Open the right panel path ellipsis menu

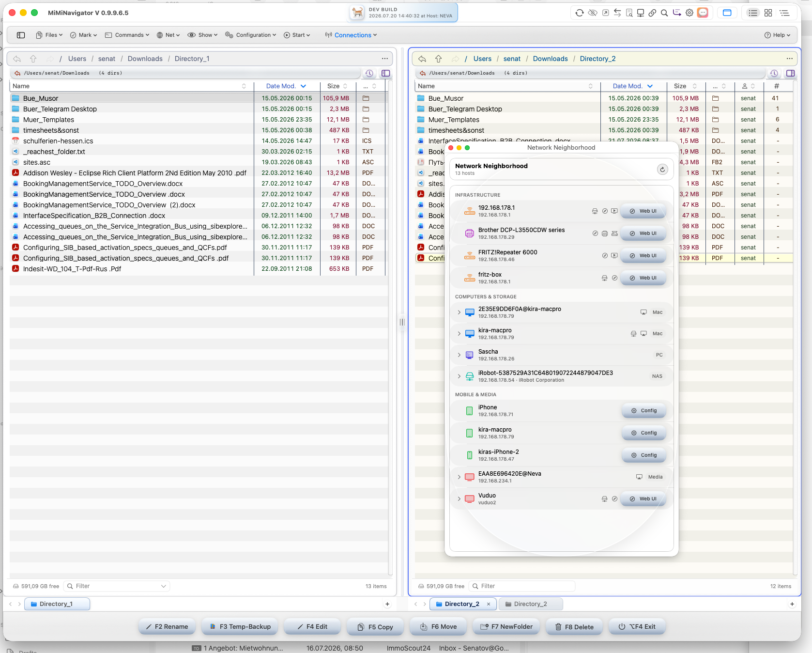click(790, 59)
